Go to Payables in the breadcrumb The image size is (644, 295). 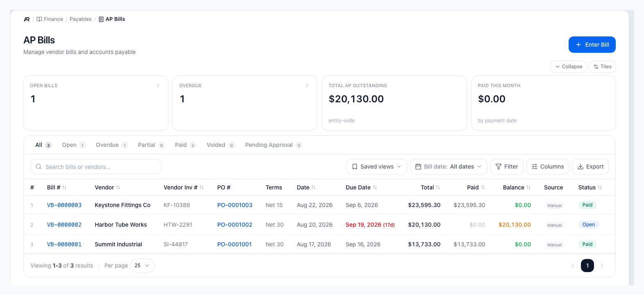81,19
